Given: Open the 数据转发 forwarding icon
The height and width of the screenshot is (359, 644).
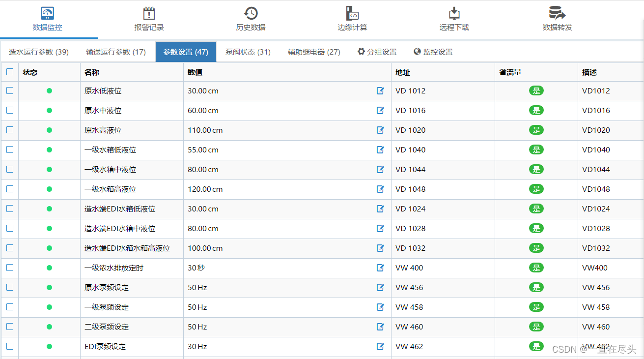Looking at the screenshot, I should 557,13.
